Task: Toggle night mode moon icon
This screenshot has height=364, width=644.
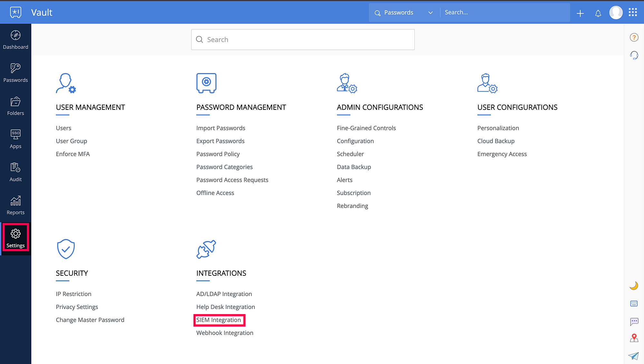Action: pos(634,286)
